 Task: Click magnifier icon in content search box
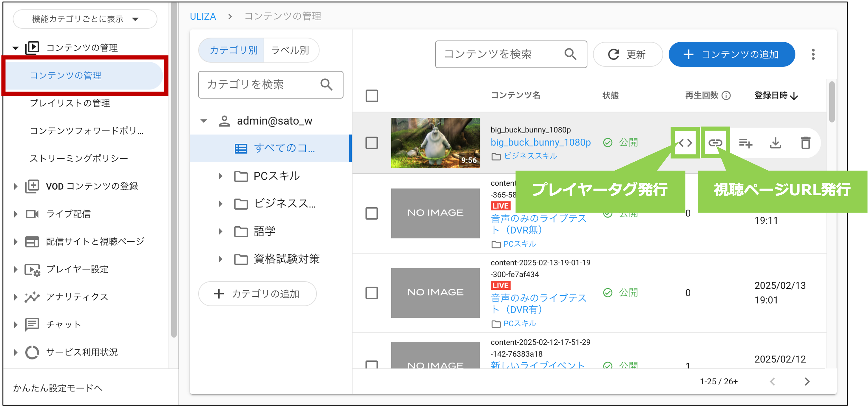pos(570,54)
